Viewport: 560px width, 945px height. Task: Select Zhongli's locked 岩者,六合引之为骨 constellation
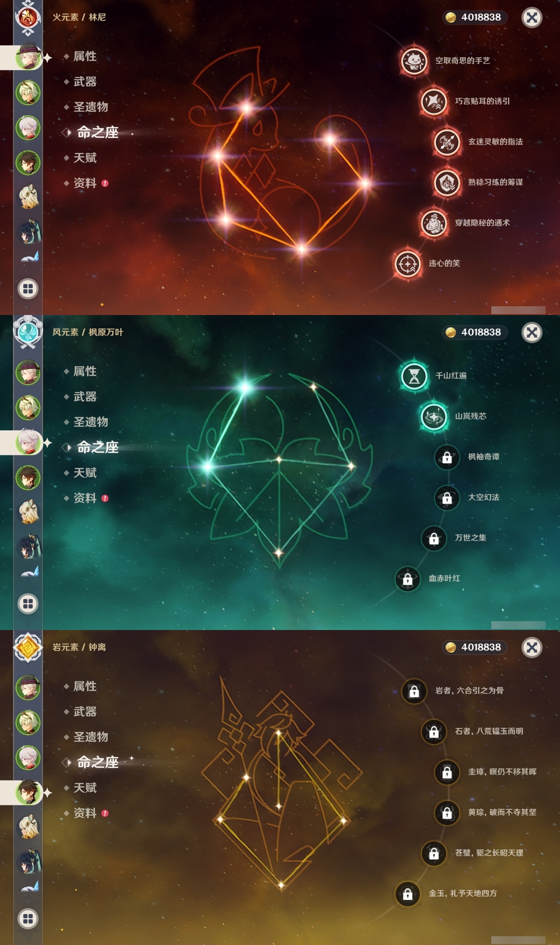click(414, 691)
